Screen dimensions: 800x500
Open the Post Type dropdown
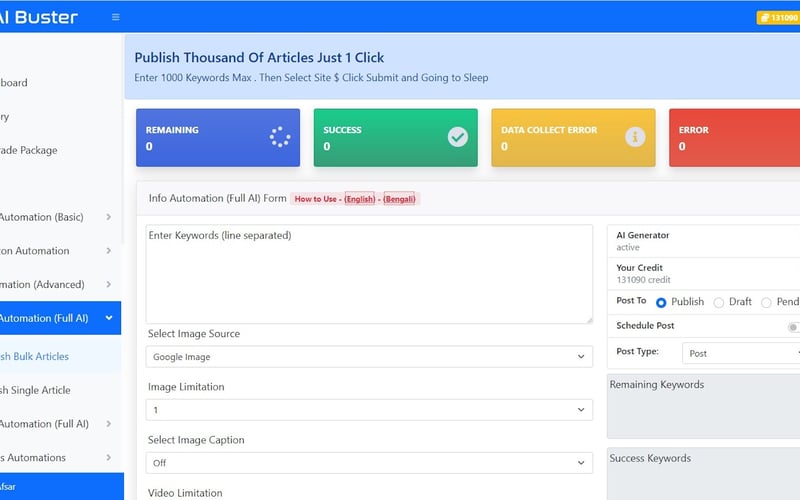[741, 353]
